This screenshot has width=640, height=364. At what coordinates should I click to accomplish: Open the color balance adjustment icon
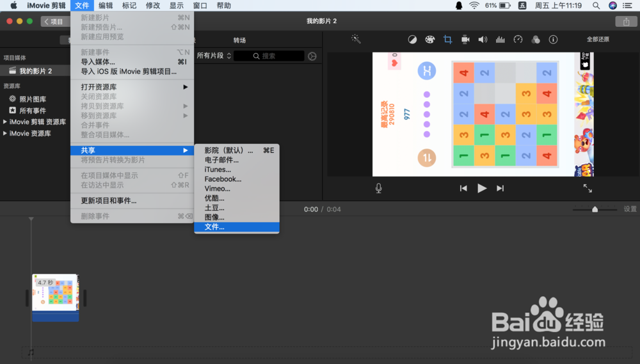pos(412,40)
